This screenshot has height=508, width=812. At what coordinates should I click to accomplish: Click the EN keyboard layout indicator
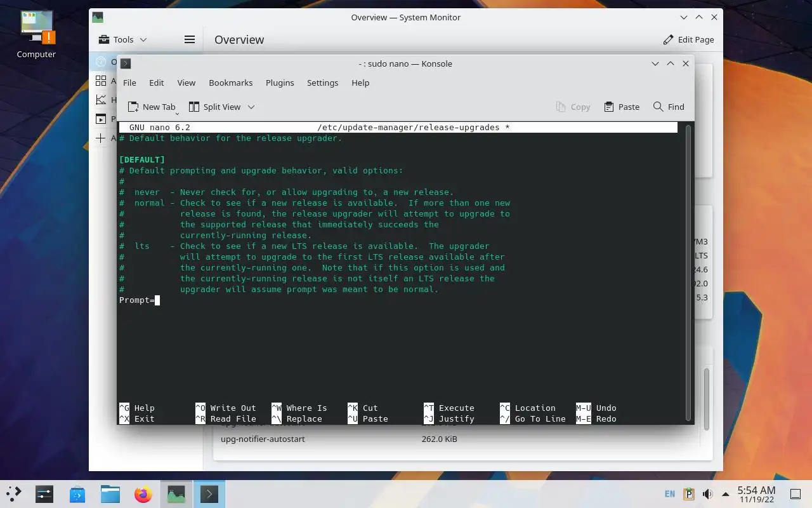[x=670, y=494]
